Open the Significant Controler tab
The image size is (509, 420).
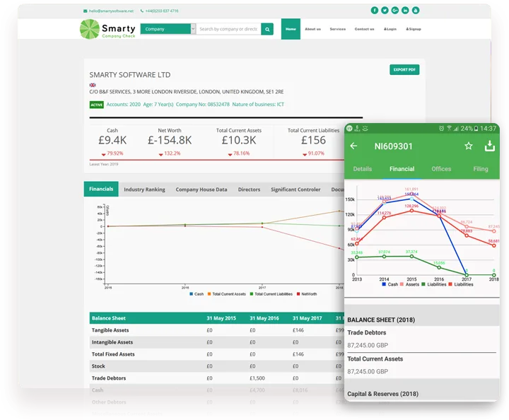click(296, 189)
